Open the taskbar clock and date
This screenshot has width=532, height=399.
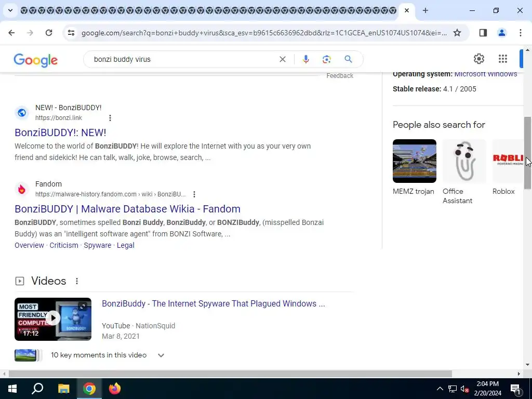coord(487,389)
